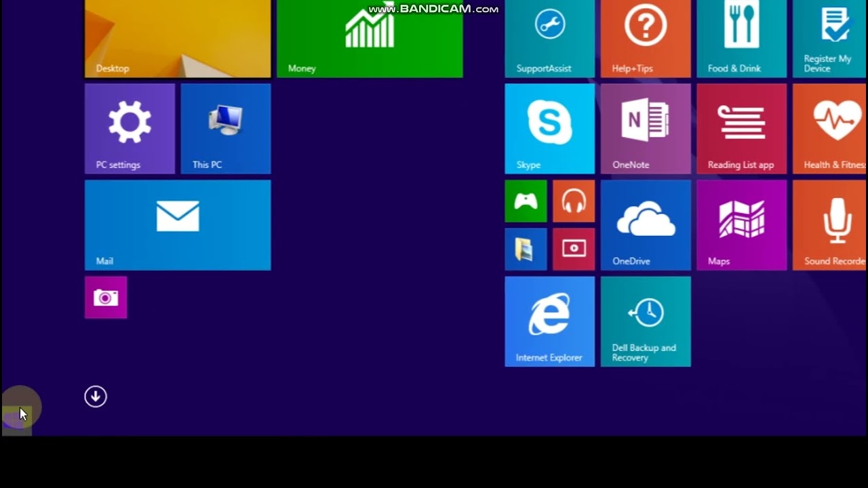This screenshot has width=868, height=488.
Task: Open the Help+Tips tile
Action: (x=646, y=39)
